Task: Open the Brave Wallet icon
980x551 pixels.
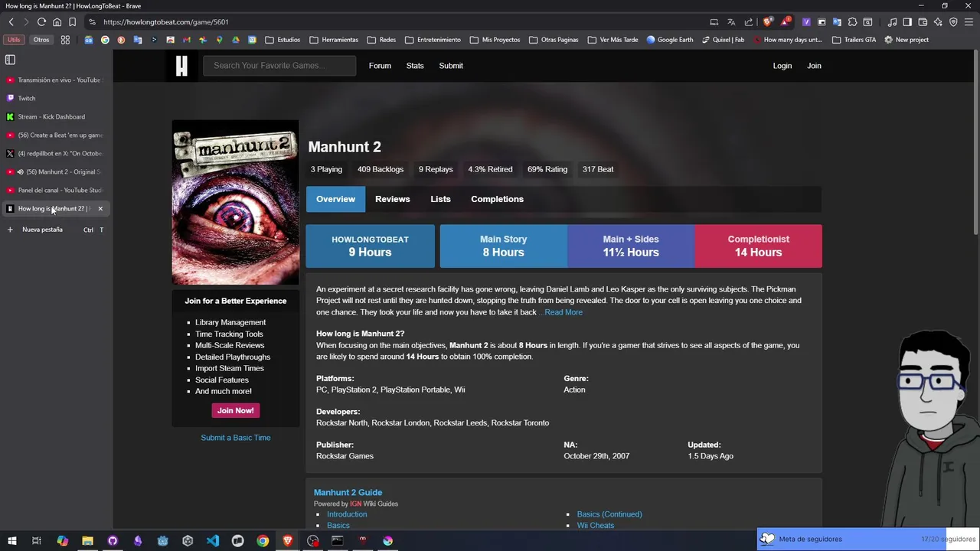Action: [x=923, y=22]
